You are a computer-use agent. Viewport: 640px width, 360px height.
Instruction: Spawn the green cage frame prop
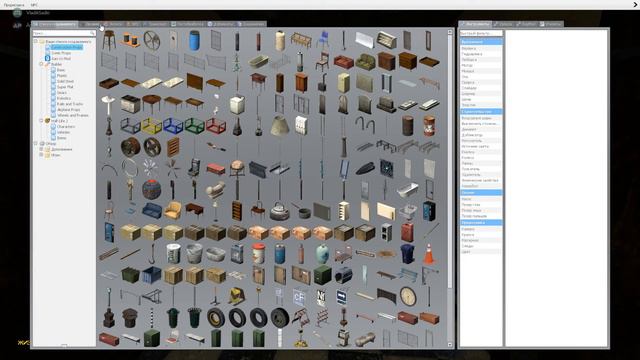tap(194, 126)
